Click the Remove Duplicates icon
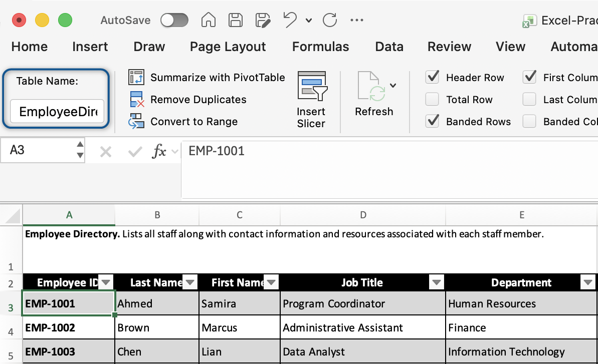Image resolution: width=598 pixels, height=364 pixels. [137, 99]
